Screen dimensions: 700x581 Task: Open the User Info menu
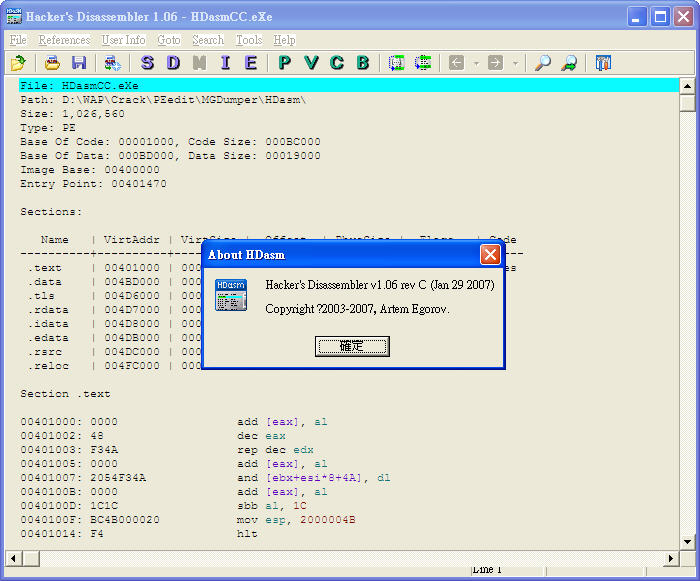(x=123, y=40)
